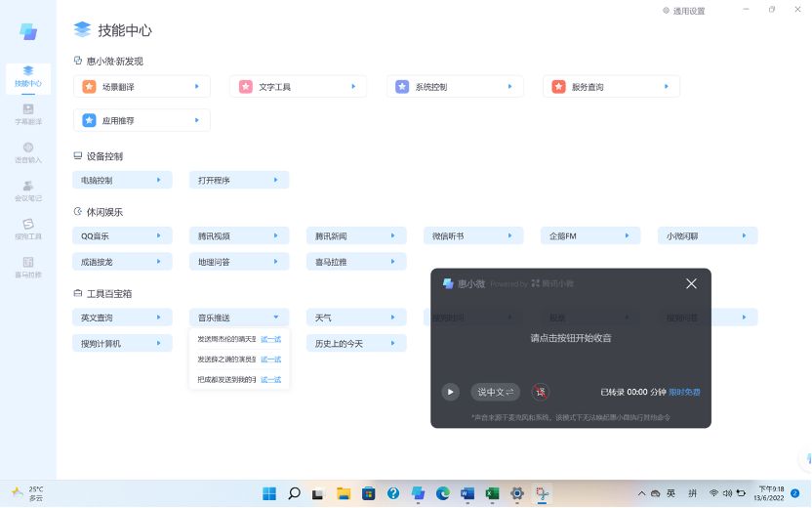Click the app logo above the sidebar
The image size is (812, 508).
point(28,31)
